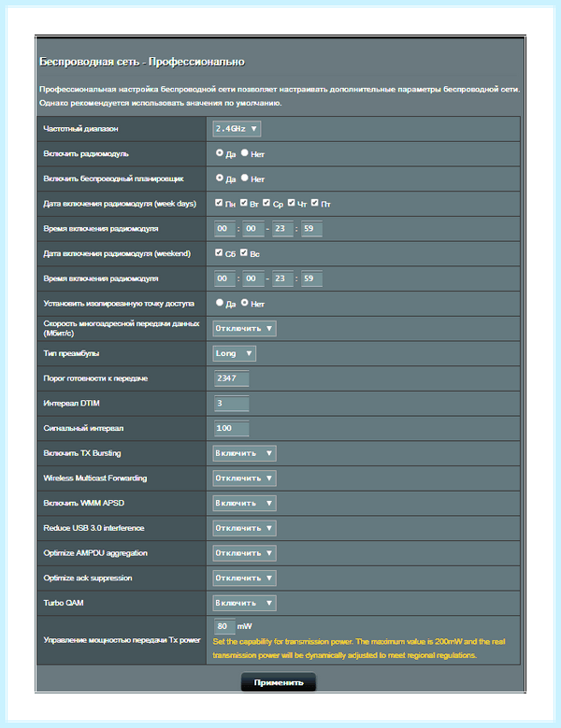Click the Тип преамбулы label

pyautogui.click(x=71, y=353)
